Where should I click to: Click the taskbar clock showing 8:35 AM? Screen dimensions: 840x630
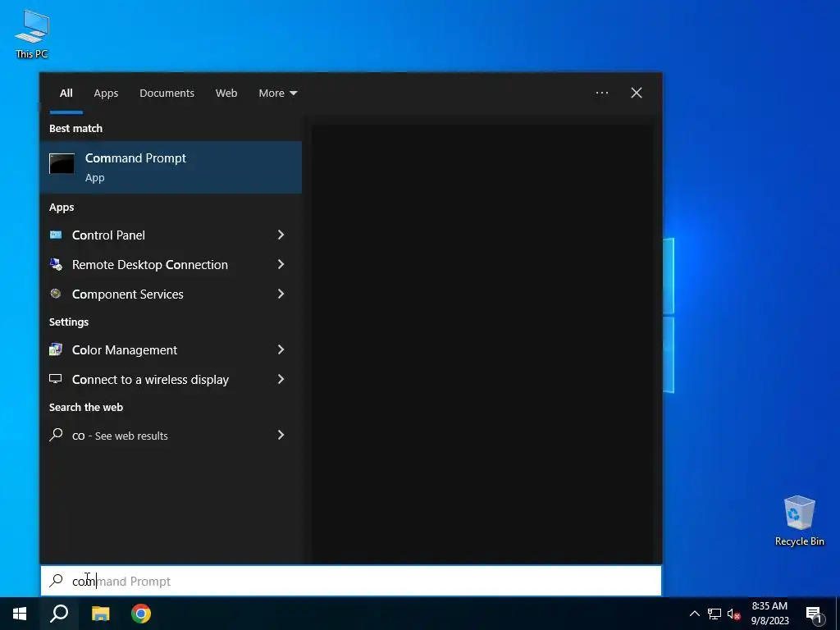coord(769,614)
